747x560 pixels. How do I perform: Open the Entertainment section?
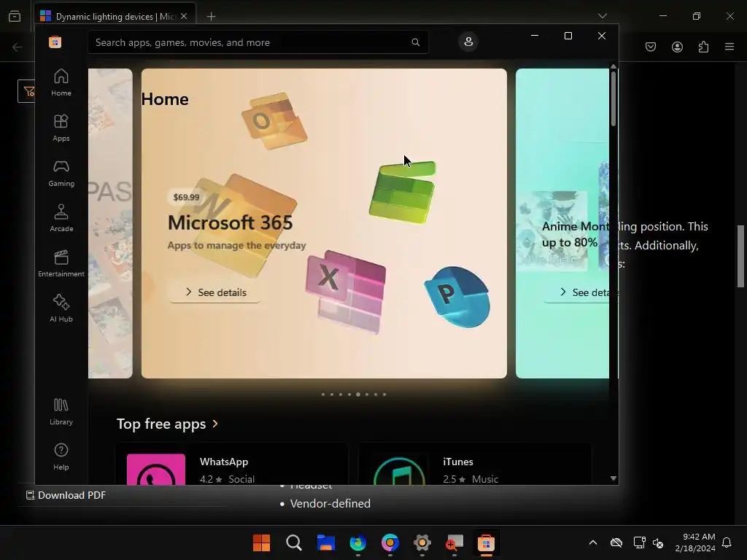tap(61, 263)
